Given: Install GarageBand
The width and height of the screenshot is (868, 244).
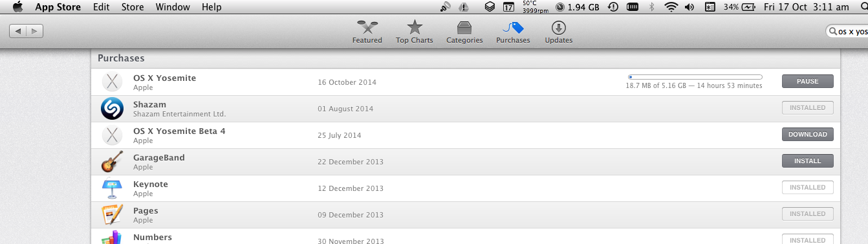Looking at the screenshot, I should (x=808, y=161).
